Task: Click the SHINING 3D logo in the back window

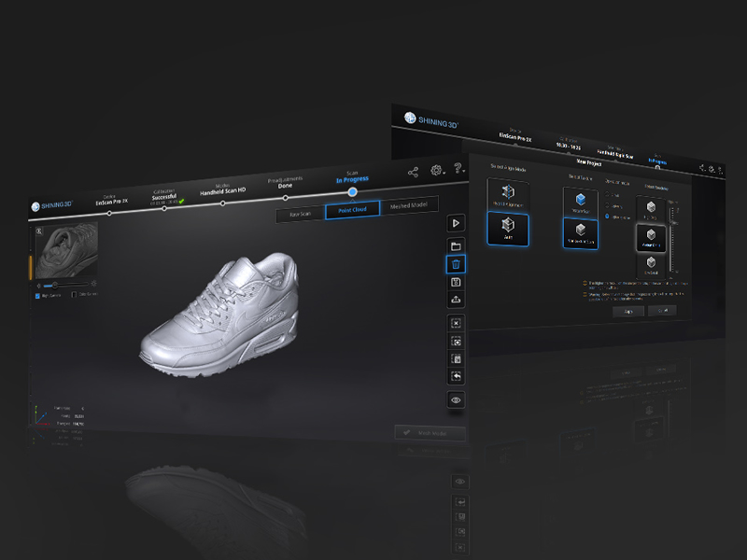Action: click(430, 120)
